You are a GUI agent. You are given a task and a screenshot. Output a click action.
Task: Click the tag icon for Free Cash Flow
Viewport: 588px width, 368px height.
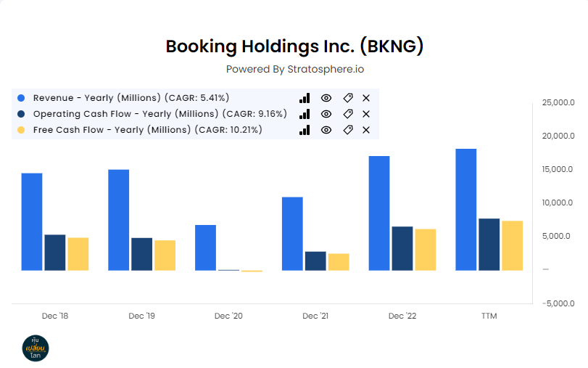(x=348, y=130)
